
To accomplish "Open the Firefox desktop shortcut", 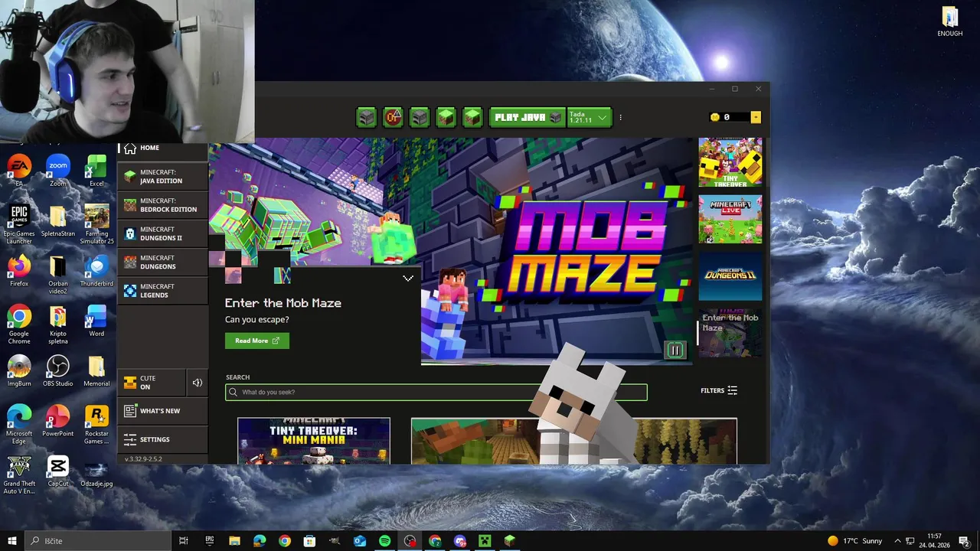I will coord(19,271).
